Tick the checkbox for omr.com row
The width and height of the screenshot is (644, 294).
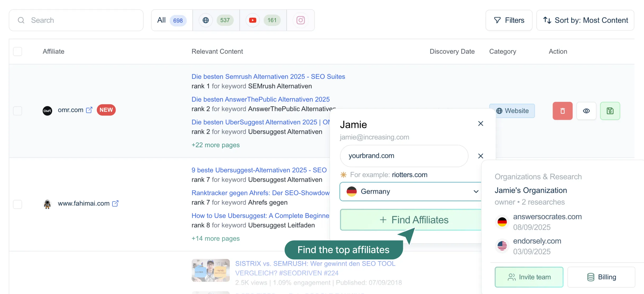(x=17, y=111)
